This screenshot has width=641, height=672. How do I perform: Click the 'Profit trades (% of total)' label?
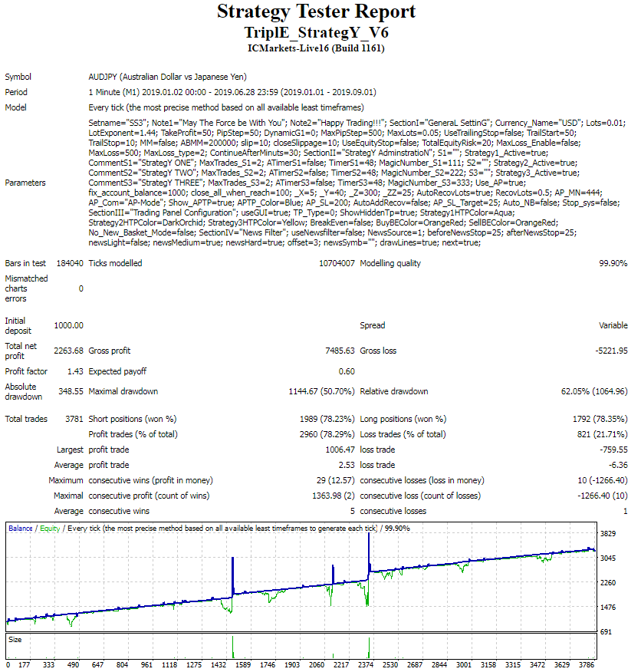pos(133,434)
